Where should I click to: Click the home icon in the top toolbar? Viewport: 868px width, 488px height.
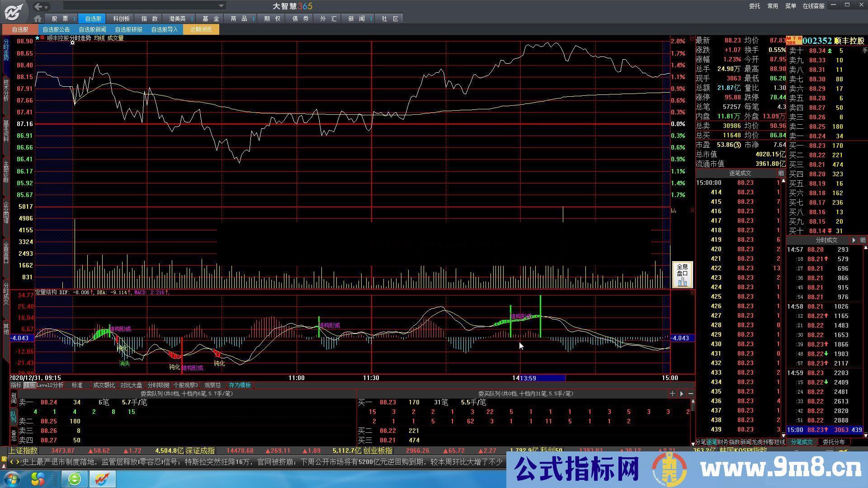(38, 18)
